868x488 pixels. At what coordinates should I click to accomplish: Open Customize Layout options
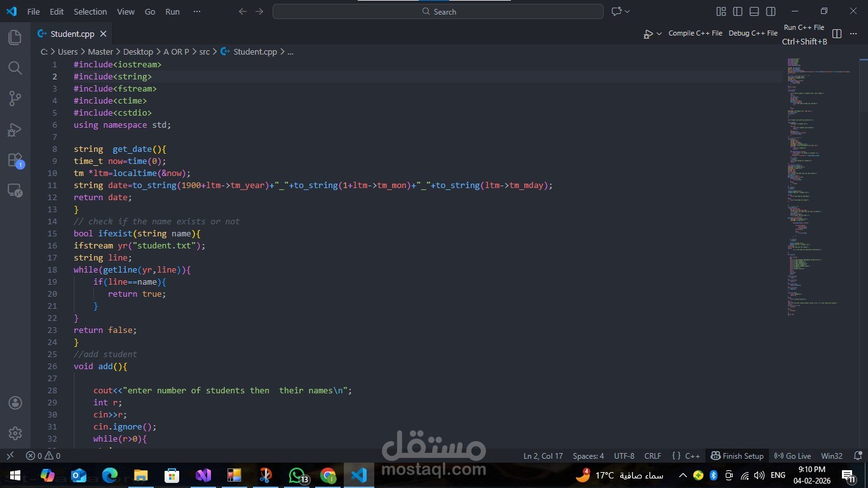click(x=721, y=11)
